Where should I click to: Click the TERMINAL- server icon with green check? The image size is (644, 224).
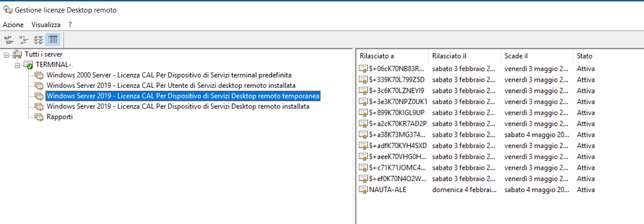coord(28,65)
